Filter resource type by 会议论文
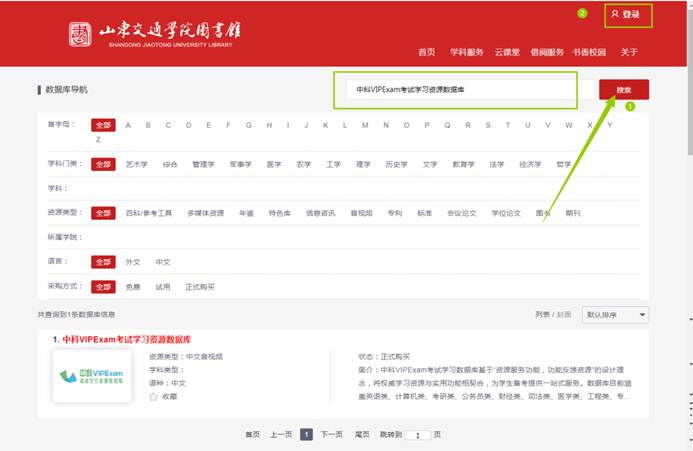The height and width of the screenshot is (451, 693). click(x=462, y=213)
